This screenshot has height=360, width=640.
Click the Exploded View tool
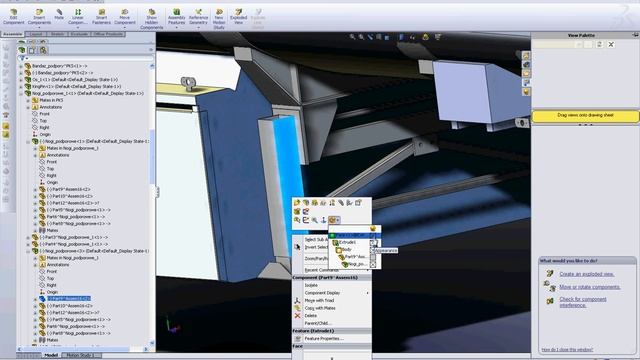[238, 17]
